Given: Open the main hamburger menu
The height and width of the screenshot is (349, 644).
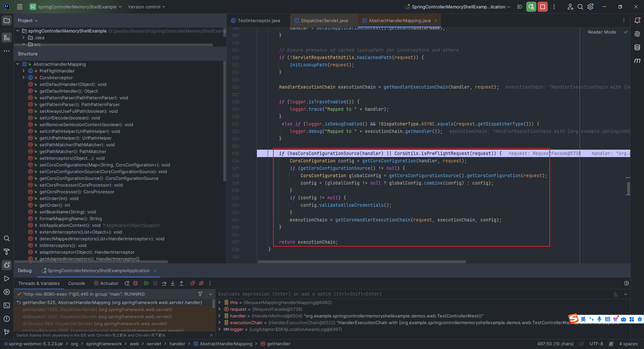Looking at the screenshot, I should click(20, 7).
